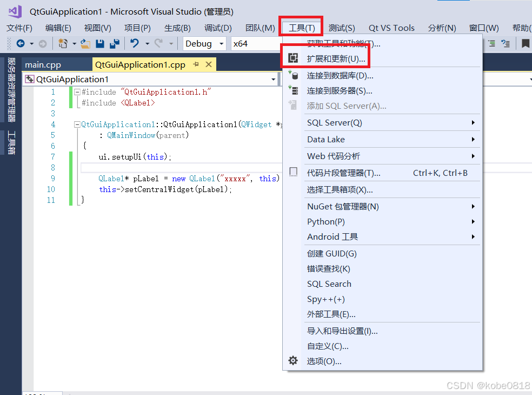Open the 窗口(W) menu
Viewport: 532px width, 395px height.
click(484, 28)
